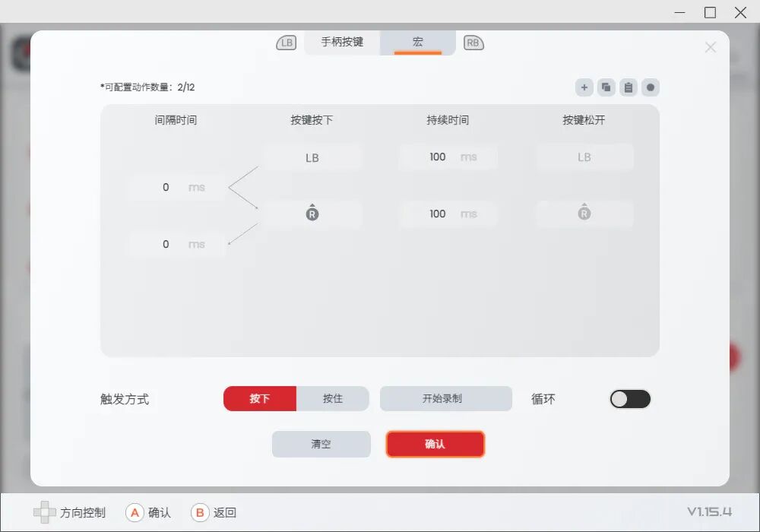Click the second 间隔时间 0 ms field
The width and height of the screenshot is (760, 532).
pos(176,244)
